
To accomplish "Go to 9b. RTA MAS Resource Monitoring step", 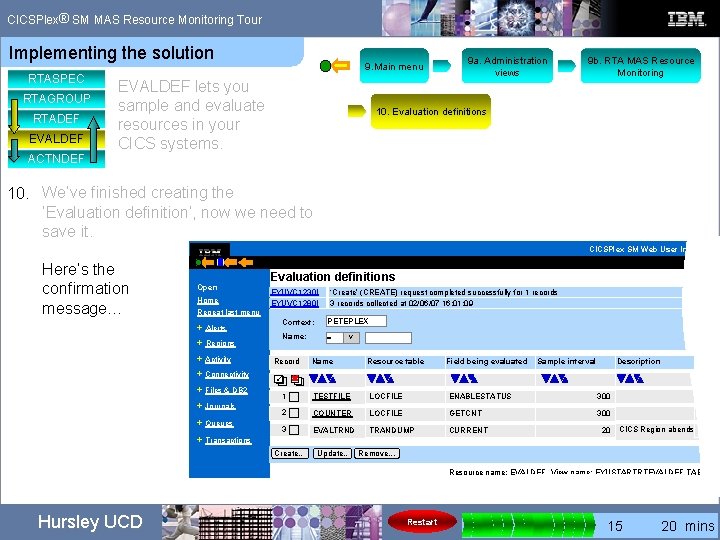I will 641,66.
